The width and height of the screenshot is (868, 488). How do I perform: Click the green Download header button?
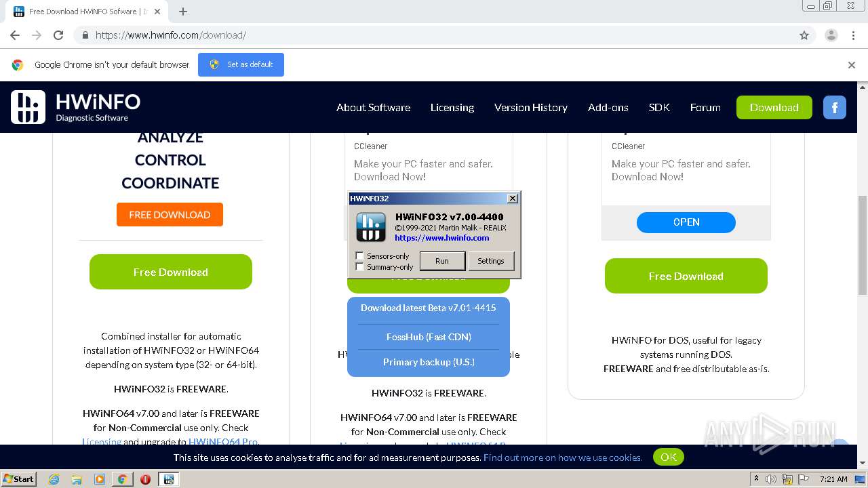[x=774, y=107]
